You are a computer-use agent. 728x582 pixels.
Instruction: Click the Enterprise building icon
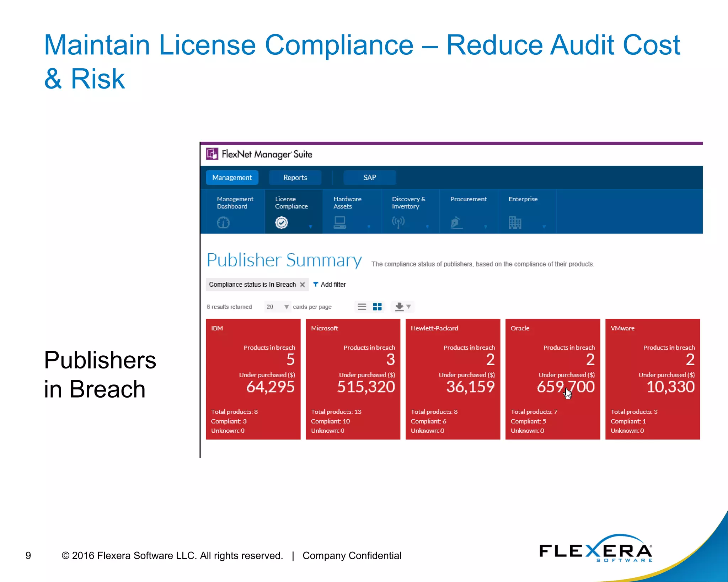[x=515, y=222]
